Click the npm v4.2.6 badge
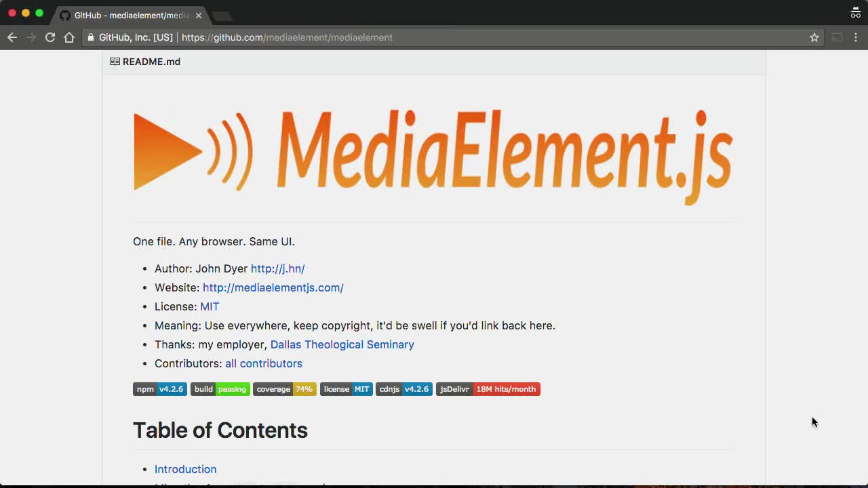Image resolution: width=868 pixels, height=488 pixels. [x=159, y=389]
